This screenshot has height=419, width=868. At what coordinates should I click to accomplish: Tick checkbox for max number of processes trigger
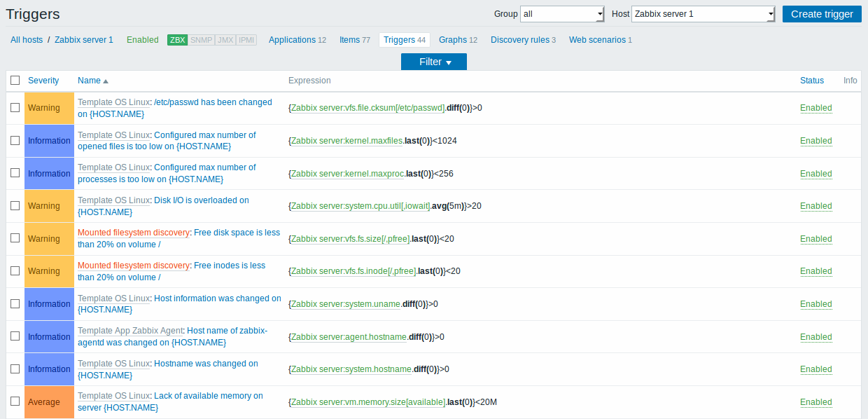[15, 174]
